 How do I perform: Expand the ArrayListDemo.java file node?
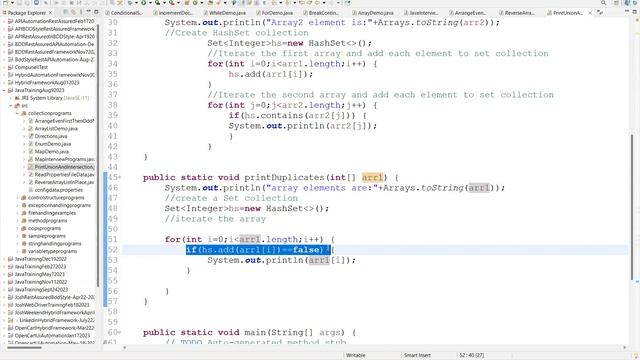pos(24,129)
